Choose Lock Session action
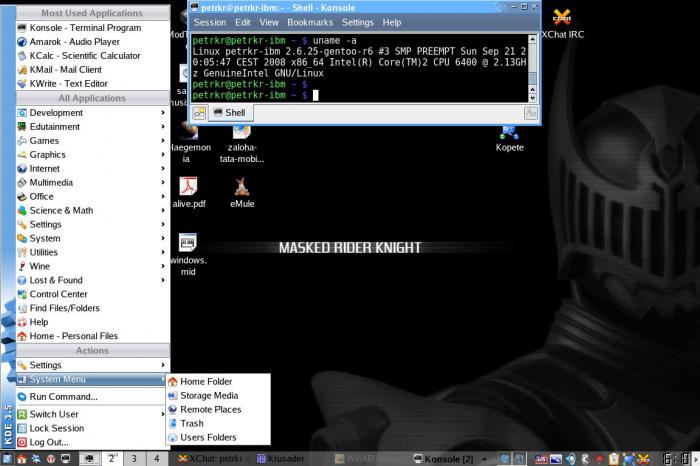The width and height of the screenshot is (700, 466). tap(92, 428)
